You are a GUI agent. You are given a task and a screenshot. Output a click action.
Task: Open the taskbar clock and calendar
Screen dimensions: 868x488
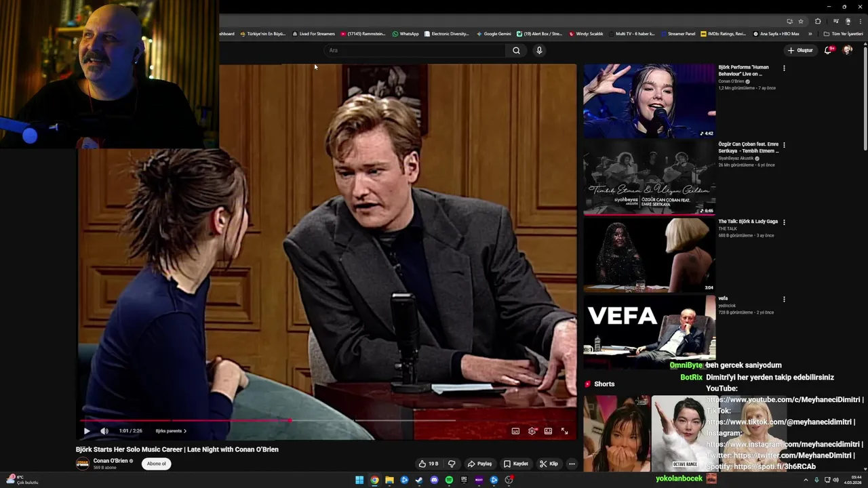(x=852, y=480)
